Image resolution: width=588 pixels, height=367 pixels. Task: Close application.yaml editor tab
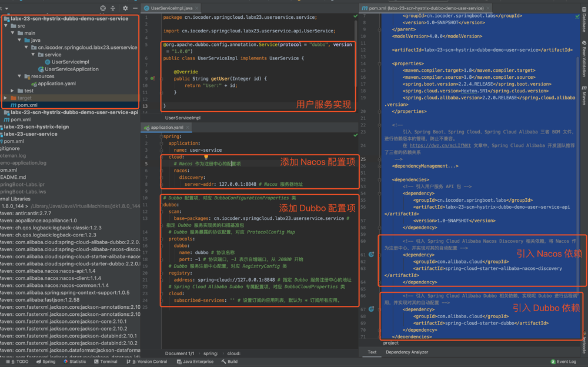[188, 127]
